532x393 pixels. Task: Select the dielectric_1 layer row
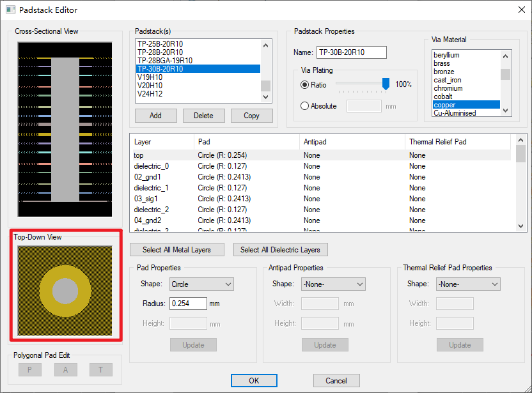click(322, 188)
